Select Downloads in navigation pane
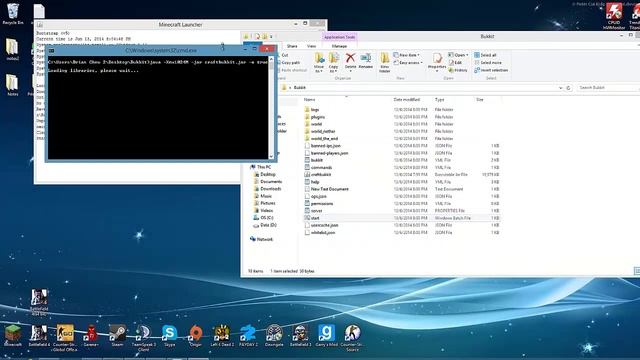The width and height of the screenshot is (640, 360). click(267, 189)
